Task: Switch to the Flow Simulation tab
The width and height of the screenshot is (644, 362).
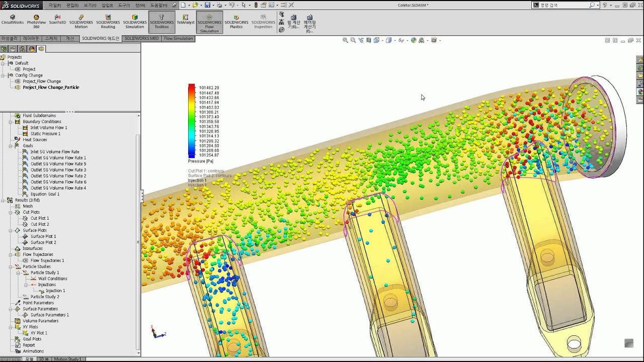Action: 179,38
